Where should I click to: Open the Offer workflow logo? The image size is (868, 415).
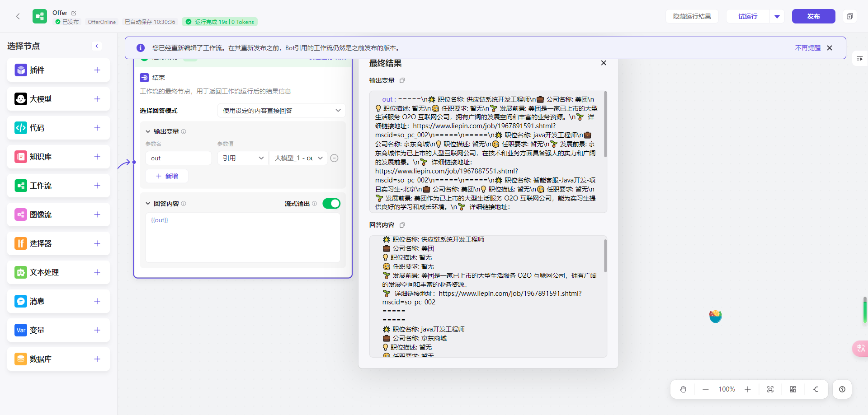click(40, 16)
